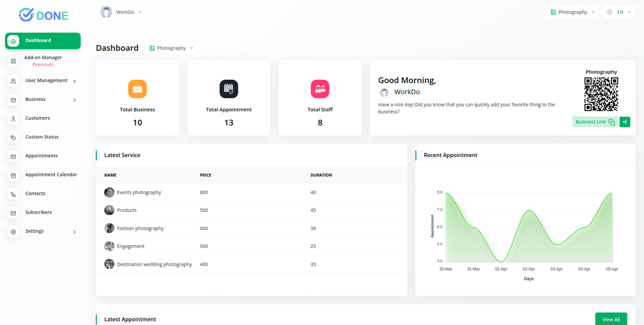The height and width of the screenshot is (325, 644).
Task: Click the NAME column header
Action: pos(111,175)
